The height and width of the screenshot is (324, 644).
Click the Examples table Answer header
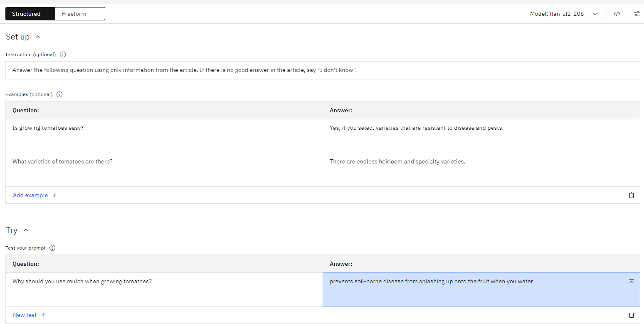click(x=481, y=110)
